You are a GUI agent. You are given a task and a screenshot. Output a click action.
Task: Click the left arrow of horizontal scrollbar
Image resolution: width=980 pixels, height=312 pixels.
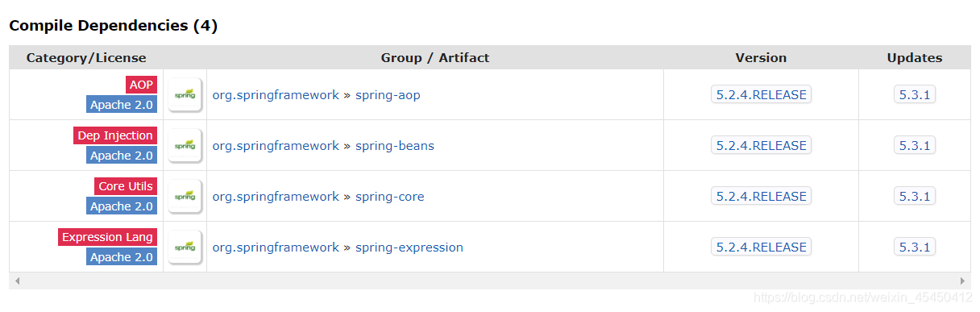point(17,281)
